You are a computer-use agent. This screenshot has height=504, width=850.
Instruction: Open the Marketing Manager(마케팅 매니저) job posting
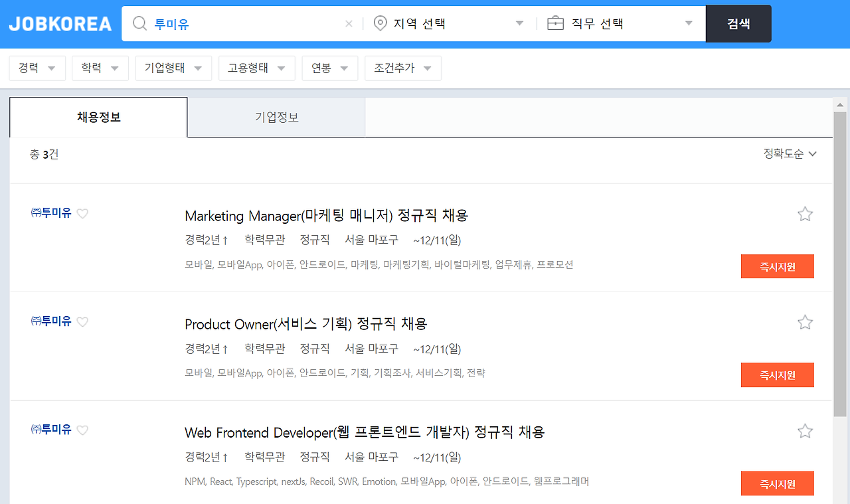(327, 216)
